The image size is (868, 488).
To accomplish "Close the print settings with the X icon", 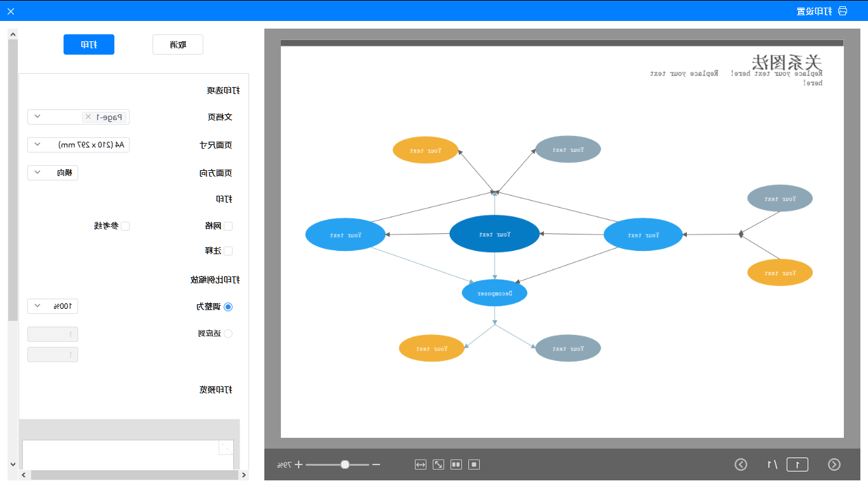I will pos(11,11).
